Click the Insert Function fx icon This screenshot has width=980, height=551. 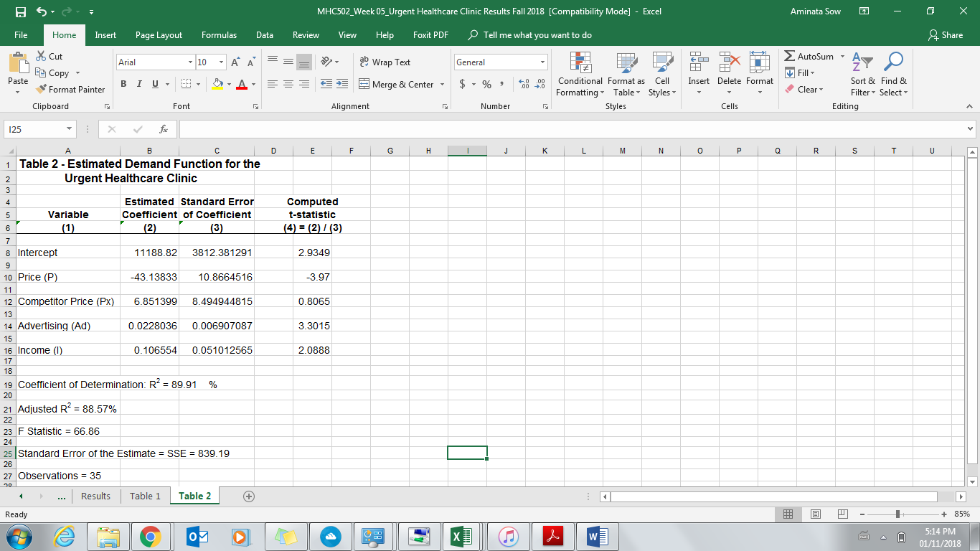click(x=164, y=129)
